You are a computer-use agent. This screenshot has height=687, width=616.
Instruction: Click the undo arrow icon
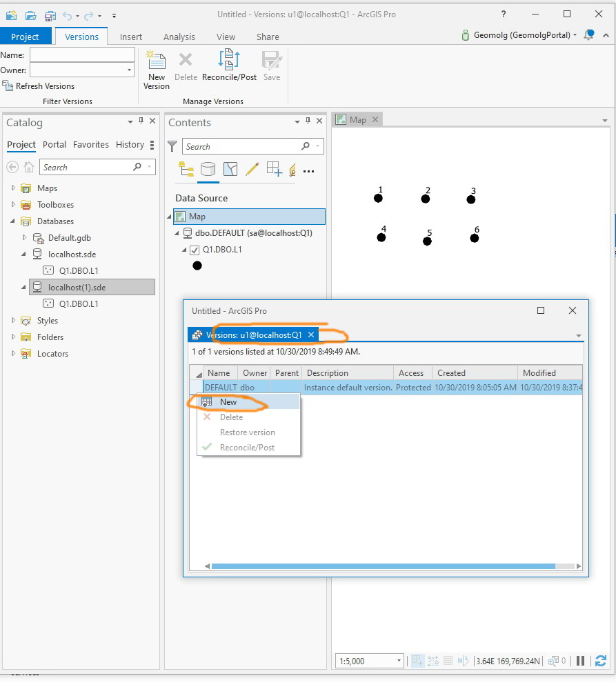[68, 16]
